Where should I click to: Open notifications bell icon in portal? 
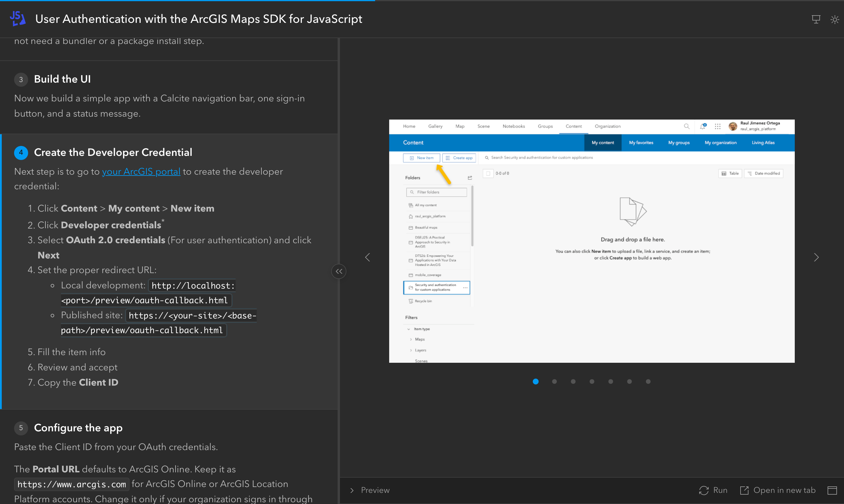coord(703,126)
